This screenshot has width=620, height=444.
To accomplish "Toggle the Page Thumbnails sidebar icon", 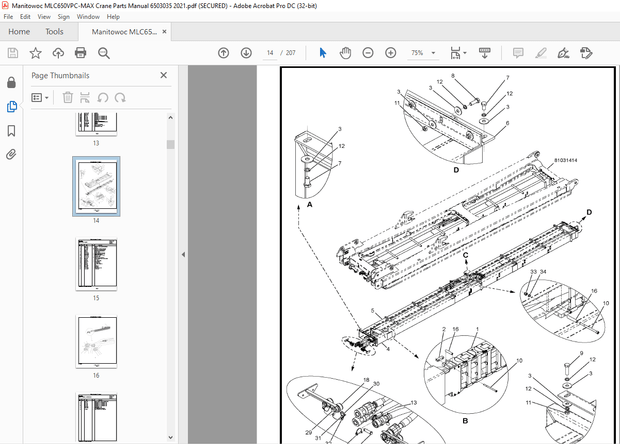I will point(11,106).
